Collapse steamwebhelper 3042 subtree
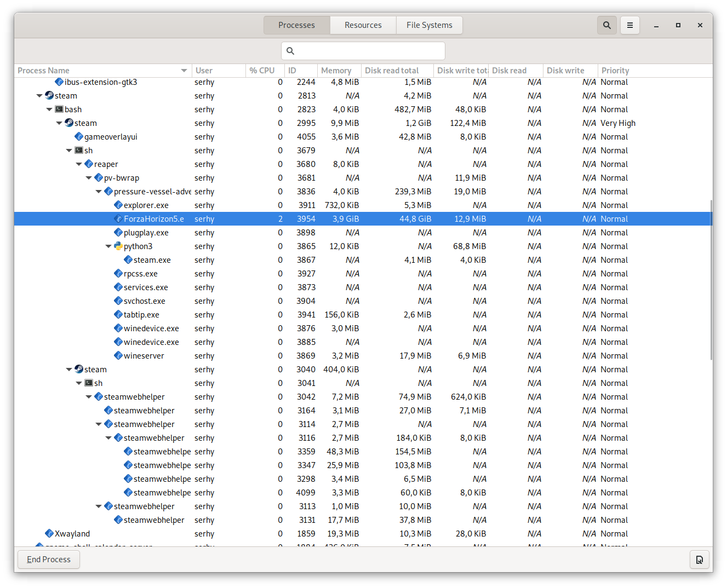This screenshot has height=588, width=727. [89, 397]
